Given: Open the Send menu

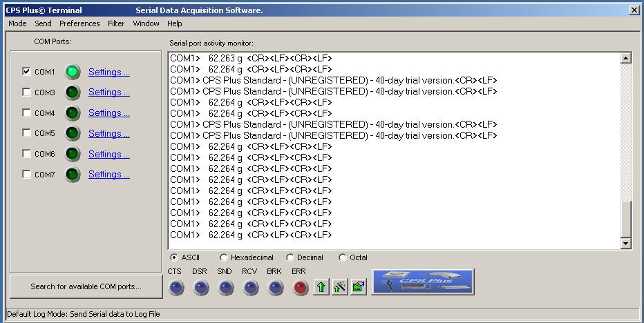Looking at the screenshot, I should 43,23.
